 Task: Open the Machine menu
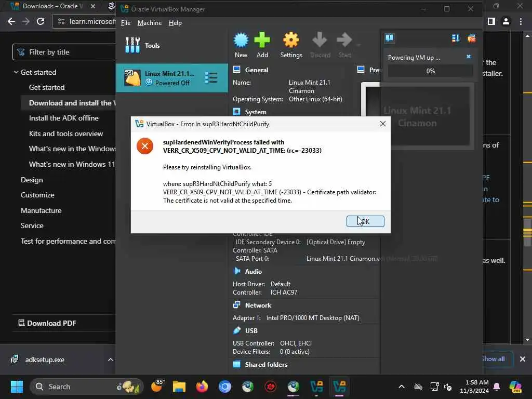(150, 23)
